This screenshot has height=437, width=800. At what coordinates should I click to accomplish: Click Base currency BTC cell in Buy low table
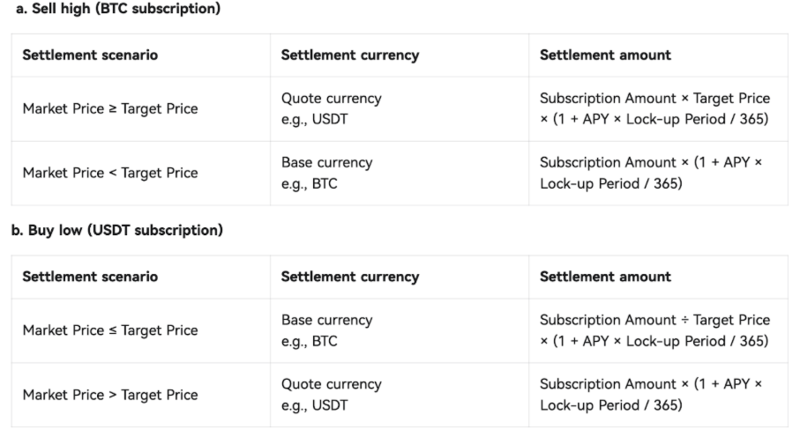[326, 331]
